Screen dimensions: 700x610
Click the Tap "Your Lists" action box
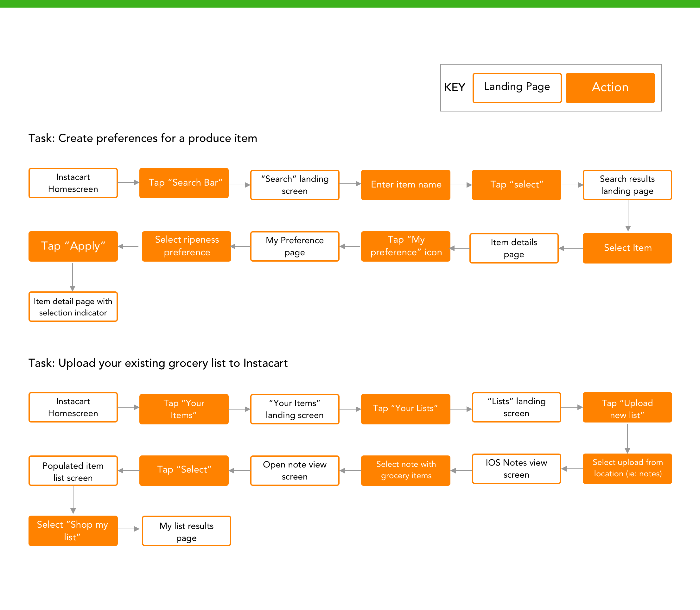click(406, 409)
